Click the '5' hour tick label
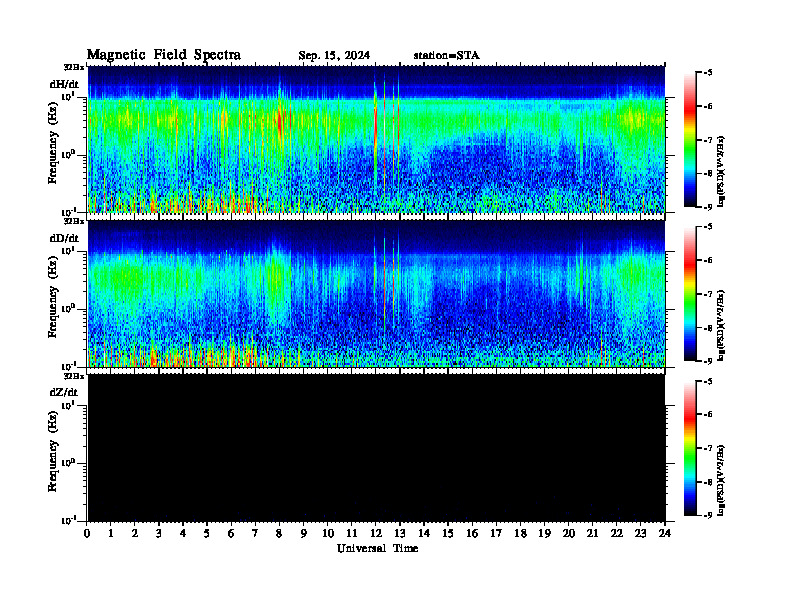 (207, 534)
